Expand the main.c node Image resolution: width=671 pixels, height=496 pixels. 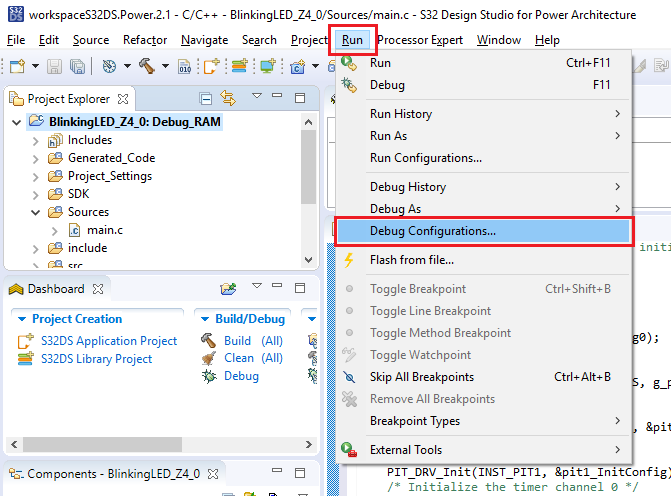(x=54, y=231)
